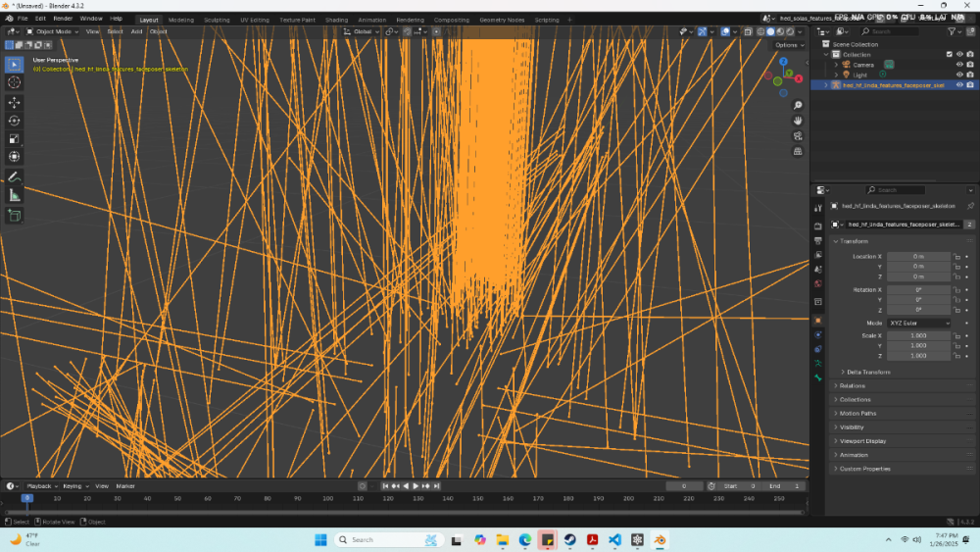Activate the Rotate tool
Image resolution: width=980 pixels, height=552 pixels.
click(x=15, y=121)
